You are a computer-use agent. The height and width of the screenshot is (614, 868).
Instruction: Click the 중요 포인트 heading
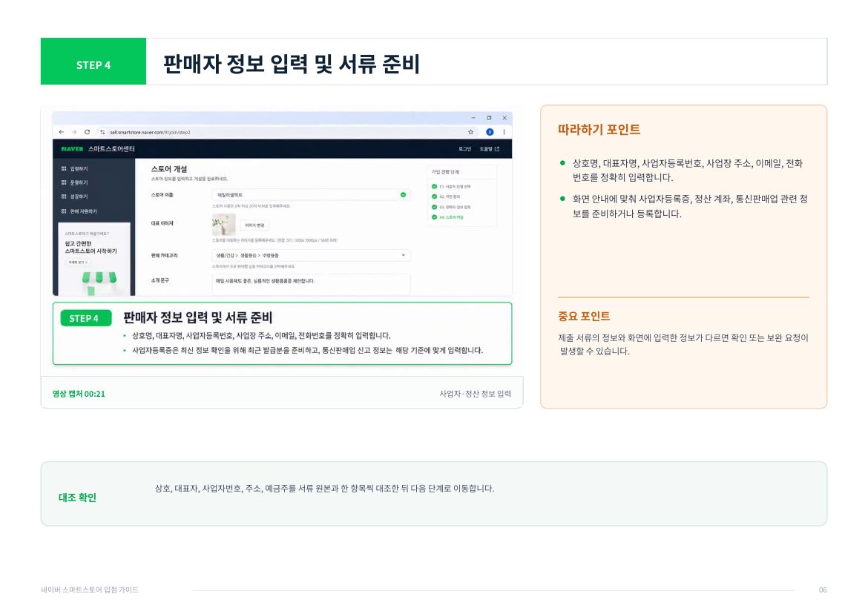[584, 317]
